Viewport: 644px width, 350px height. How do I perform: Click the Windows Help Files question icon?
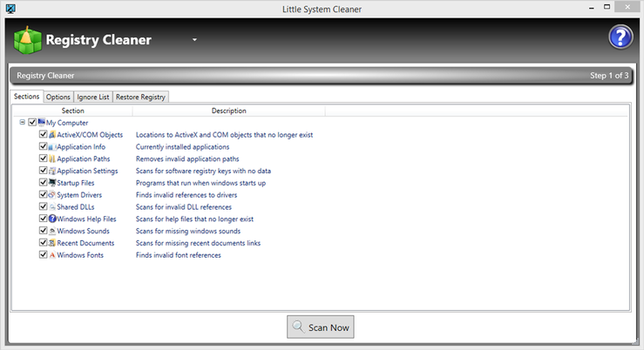(52, 219)
